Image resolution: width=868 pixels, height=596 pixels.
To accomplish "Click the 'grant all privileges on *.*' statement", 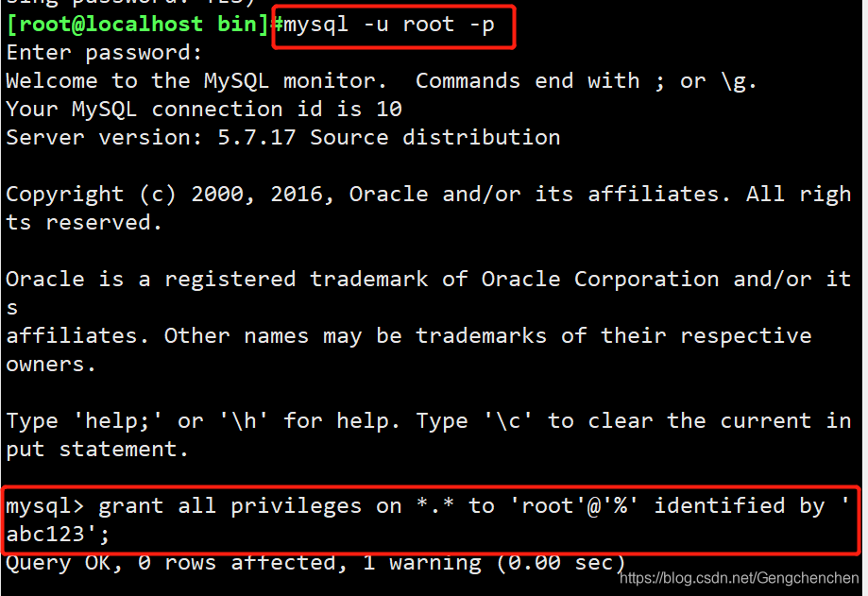I will click(276, 506).
